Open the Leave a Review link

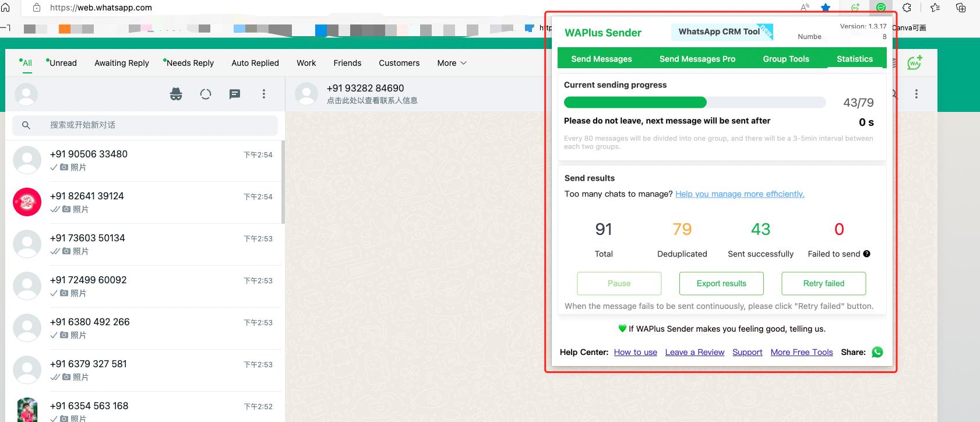pyautogui.click(x=695, y=352)
